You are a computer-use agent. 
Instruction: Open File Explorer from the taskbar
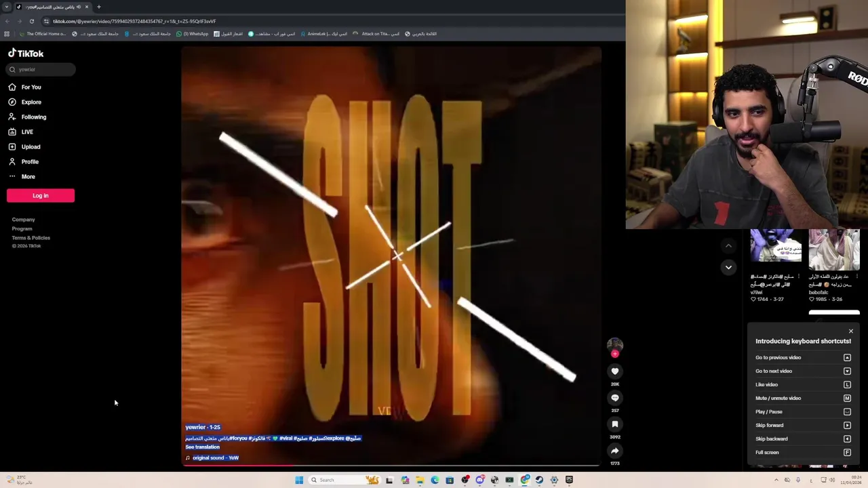click(x=420, y=480)
